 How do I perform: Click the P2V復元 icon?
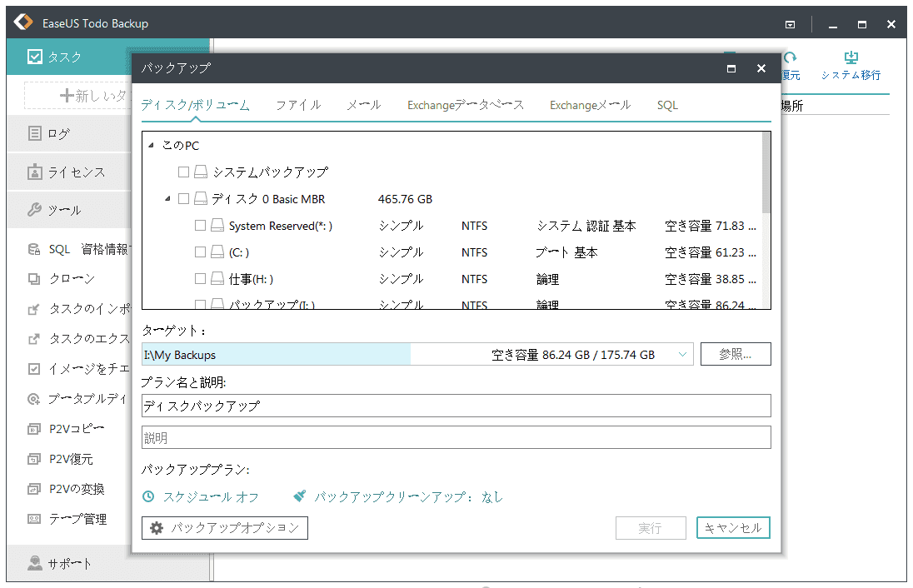click(x=34, y=459)
